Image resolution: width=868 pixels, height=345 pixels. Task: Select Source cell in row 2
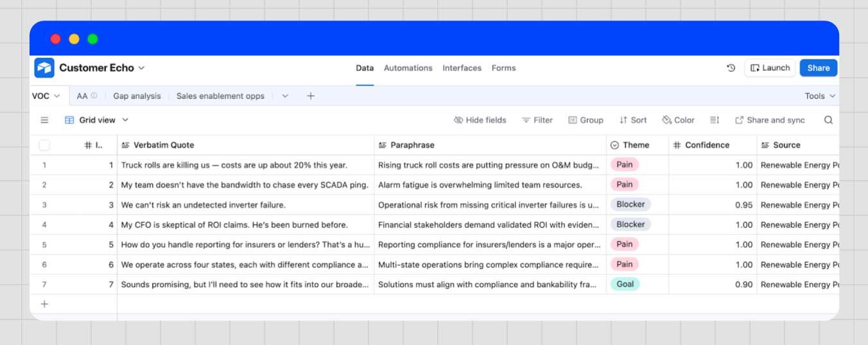798,185
